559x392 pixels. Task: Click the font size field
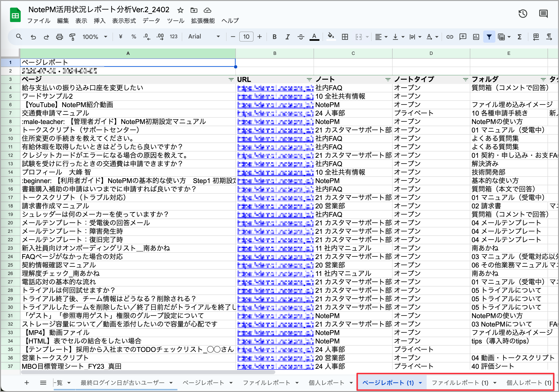coord(246,37)
